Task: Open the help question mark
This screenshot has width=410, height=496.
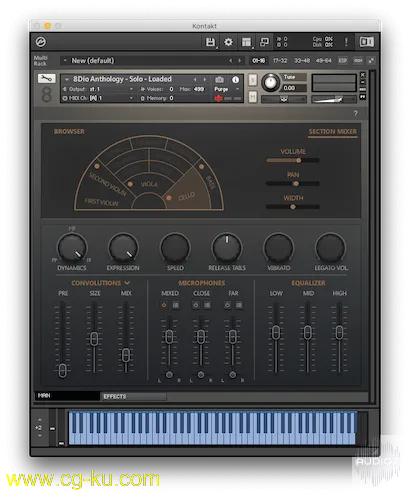Action: coord(356,113)
